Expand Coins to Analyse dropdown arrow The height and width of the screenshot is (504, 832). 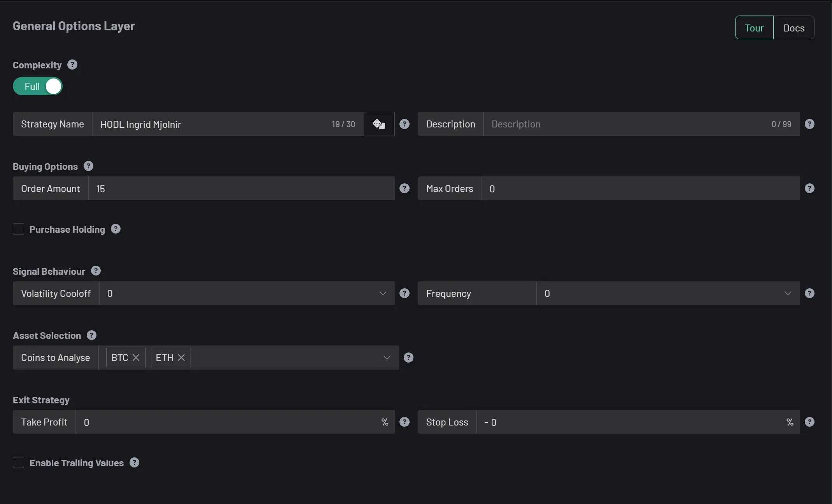point(387,358)
